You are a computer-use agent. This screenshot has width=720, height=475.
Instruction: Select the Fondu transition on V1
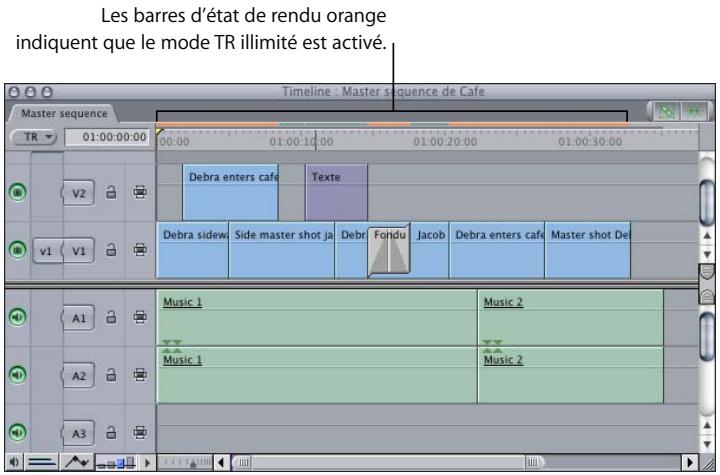[x=389, y=250]
